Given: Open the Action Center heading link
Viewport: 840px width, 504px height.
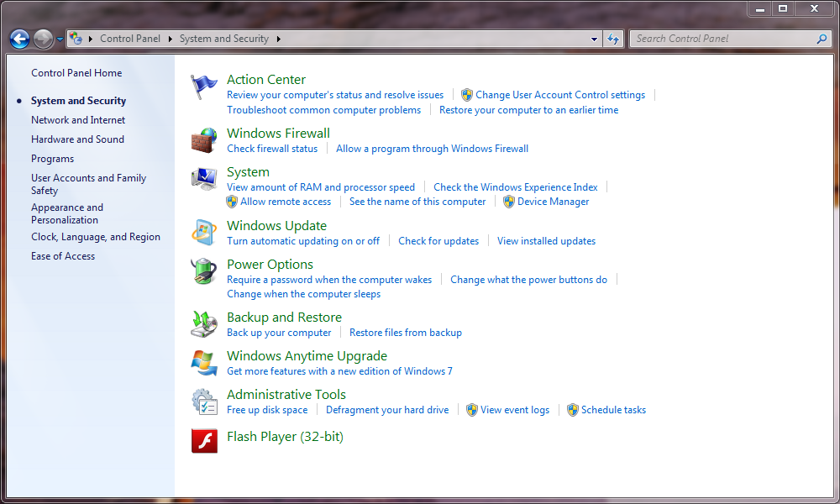Looking at the screenshot, I should (266, 79).
